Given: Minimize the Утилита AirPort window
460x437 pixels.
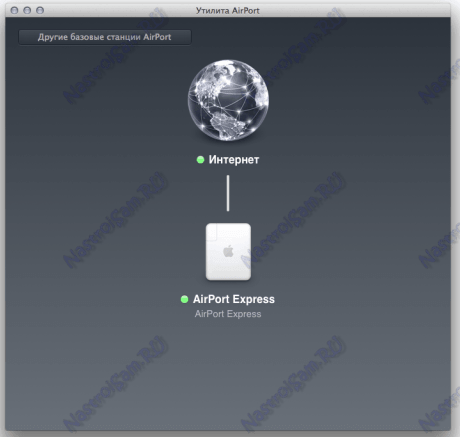Looking at the screenshot, I should click(x=27, y=10).
